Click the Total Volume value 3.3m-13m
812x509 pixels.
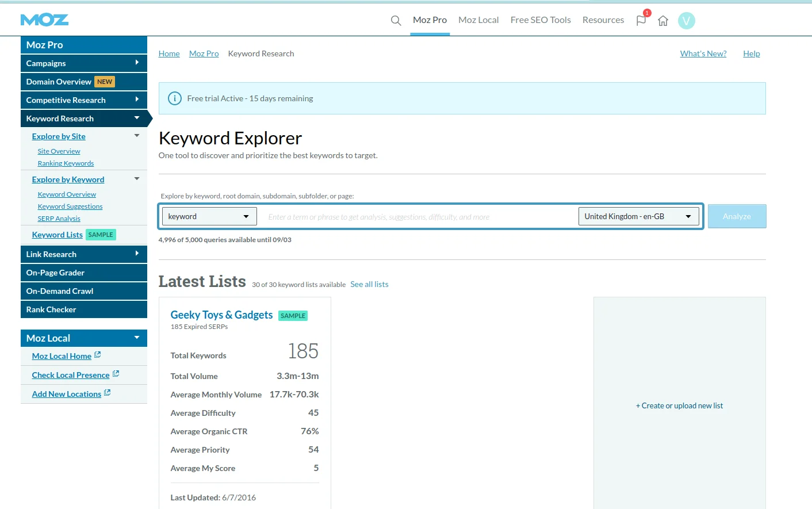click(297, 376)
